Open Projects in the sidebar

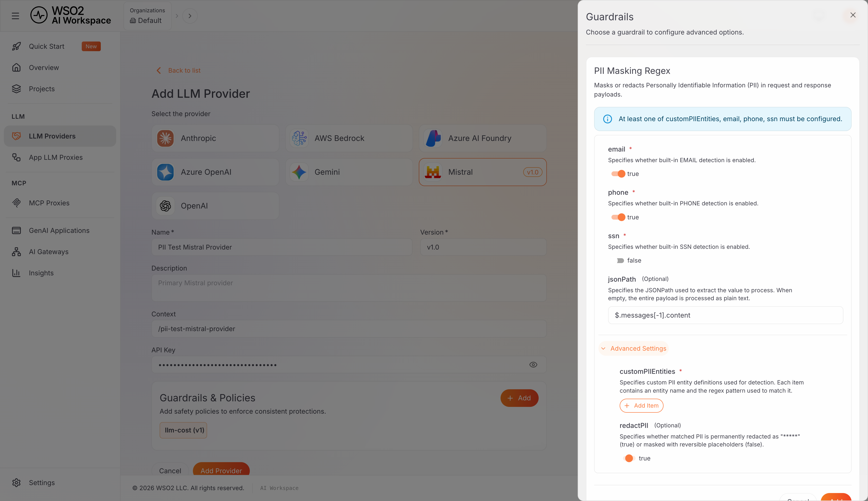[60, 89]
